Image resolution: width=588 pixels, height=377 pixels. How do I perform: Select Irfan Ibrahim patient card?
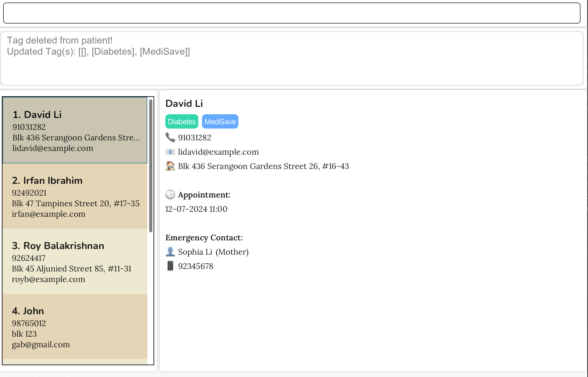tap(75, 196)
